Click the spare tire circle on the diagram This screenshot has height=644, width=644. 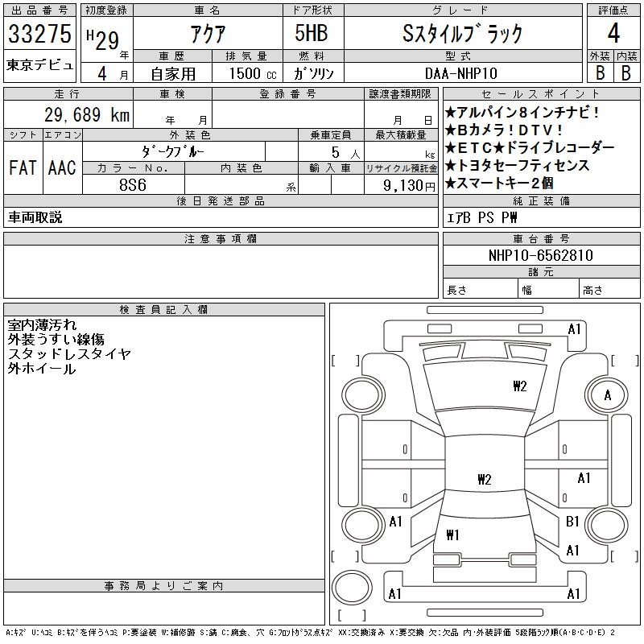(x=352, y=587)
